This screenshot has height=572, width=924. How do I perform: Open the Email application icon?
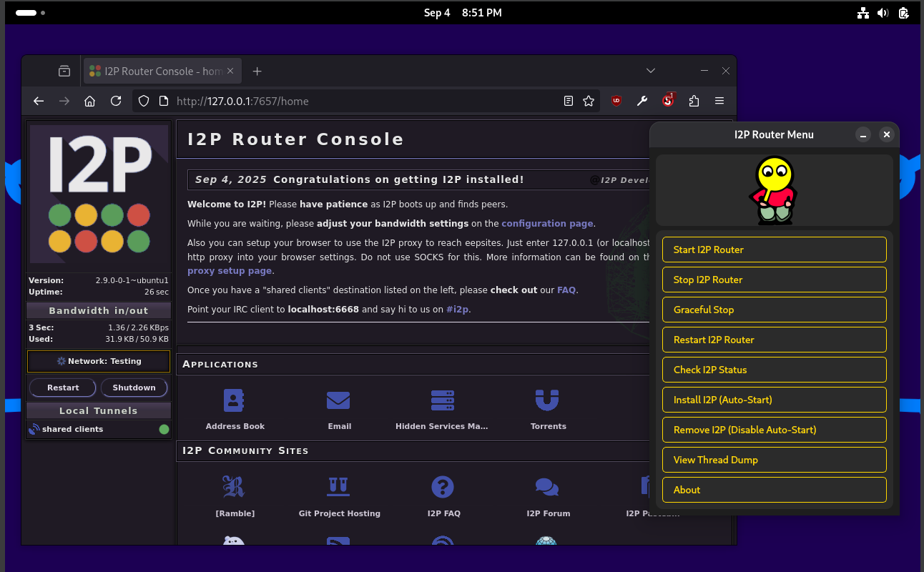(x=338, y=401)
